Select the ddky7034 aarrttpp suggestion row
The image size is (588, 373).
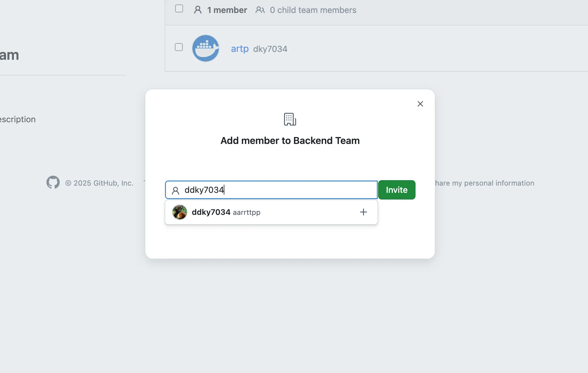[271, 212]
